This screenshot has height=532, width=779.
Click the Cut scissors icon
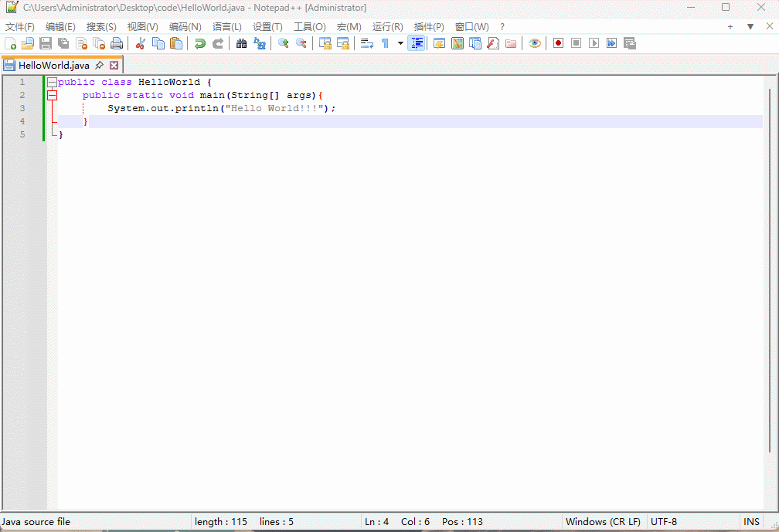(x=140, y=43)
